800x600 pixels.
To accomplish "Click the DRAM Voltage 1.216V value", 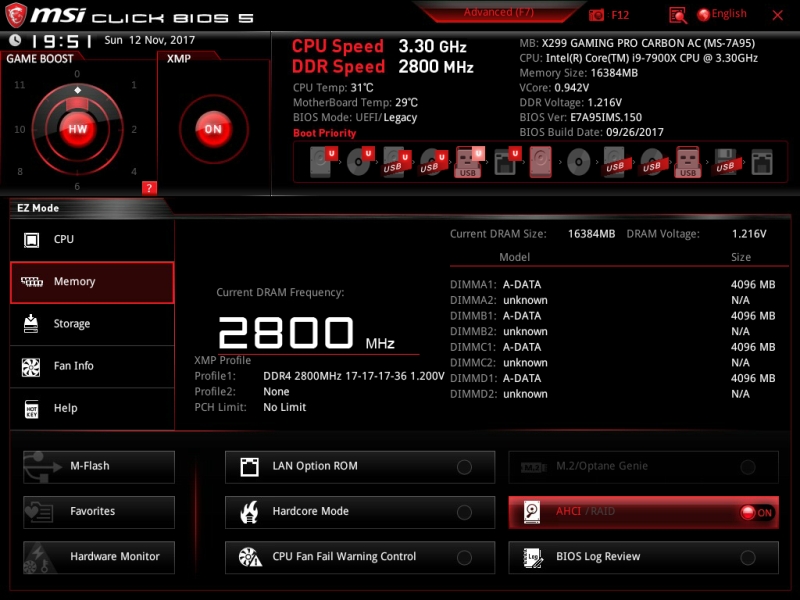I will coord(749,234).
